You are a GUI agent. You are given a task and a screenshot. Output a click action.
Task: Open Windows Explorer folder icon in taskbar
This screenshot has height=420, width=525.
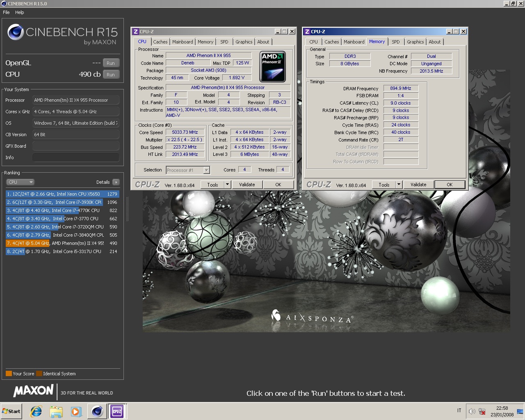pyautogui.click(x=56, y=411)
